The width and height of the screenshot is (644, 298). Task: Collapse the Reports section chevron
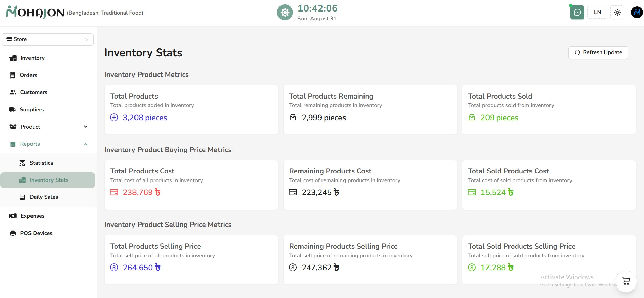pos(86,144)
